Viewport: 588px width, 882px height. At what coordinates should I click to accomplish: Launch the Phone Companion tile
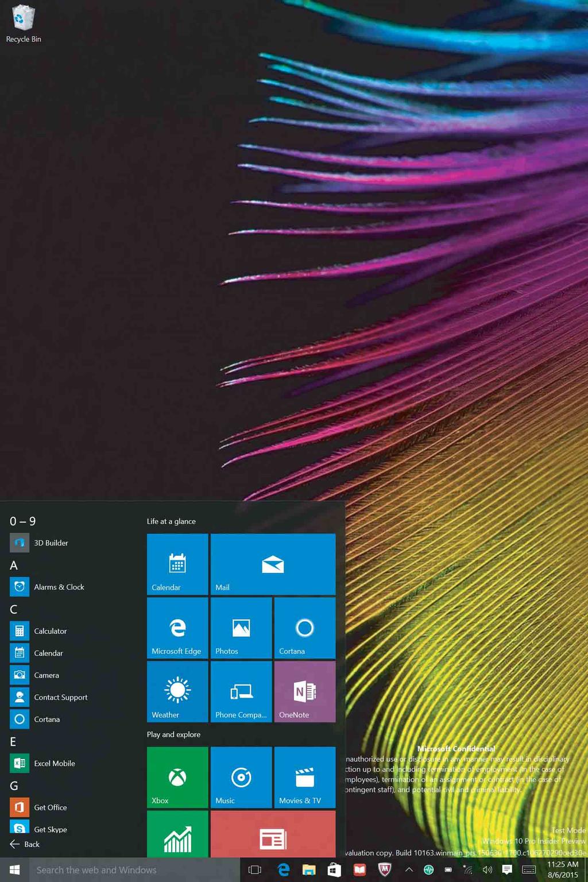pyautogui.click(x=241, y=692)
